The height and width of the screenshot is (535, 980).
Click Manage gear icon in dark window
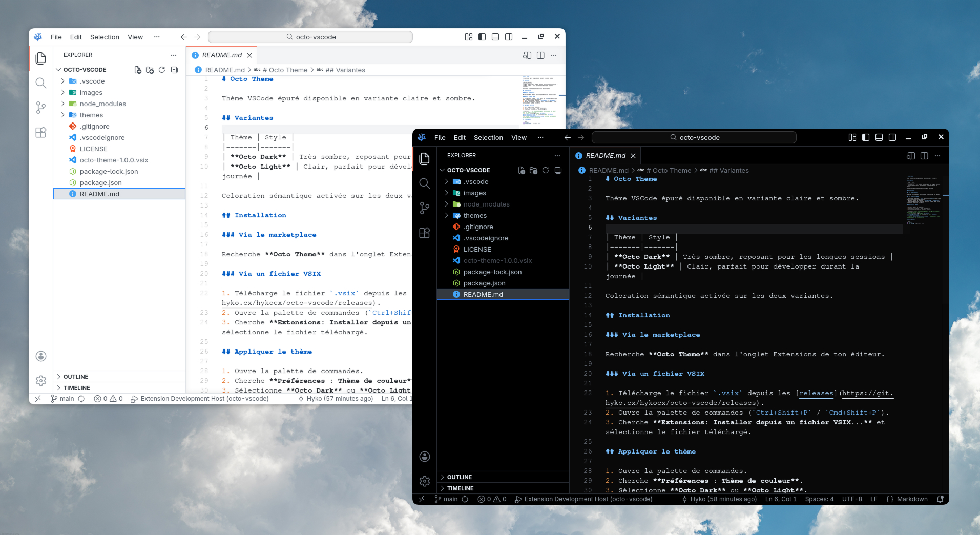pos(424,481)
